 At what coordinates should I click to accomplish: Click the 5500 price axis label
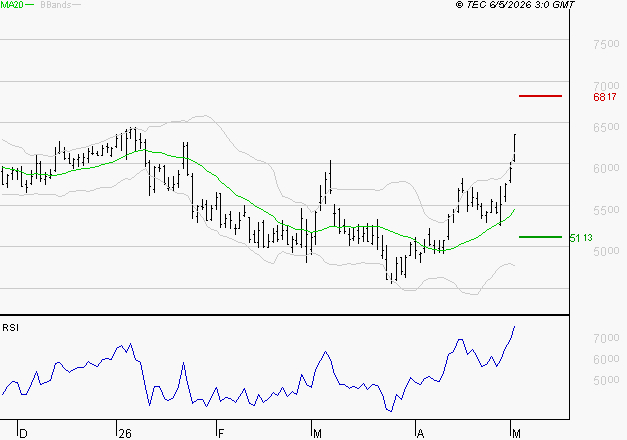click(x=606, y=210)
